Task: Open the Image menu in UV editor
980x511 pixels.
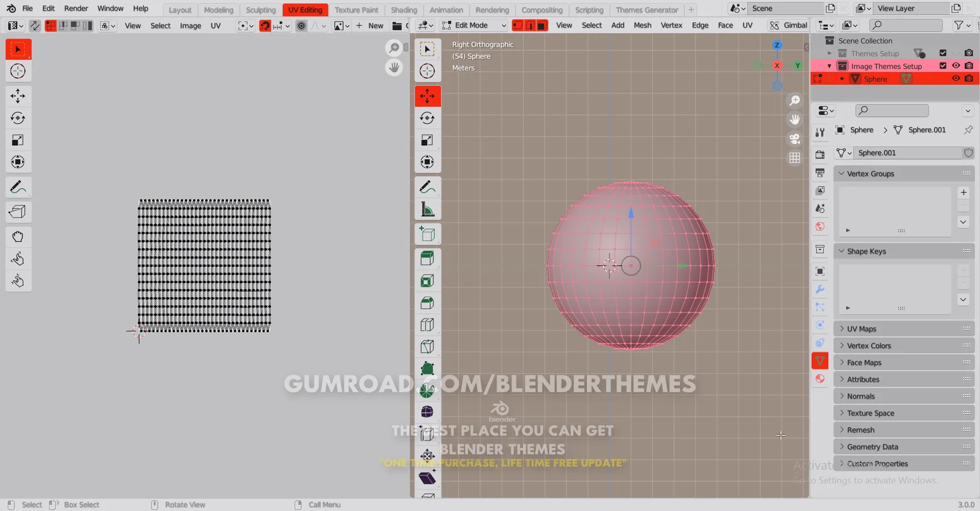Action: pyautogui.click(x=190, y=26)
